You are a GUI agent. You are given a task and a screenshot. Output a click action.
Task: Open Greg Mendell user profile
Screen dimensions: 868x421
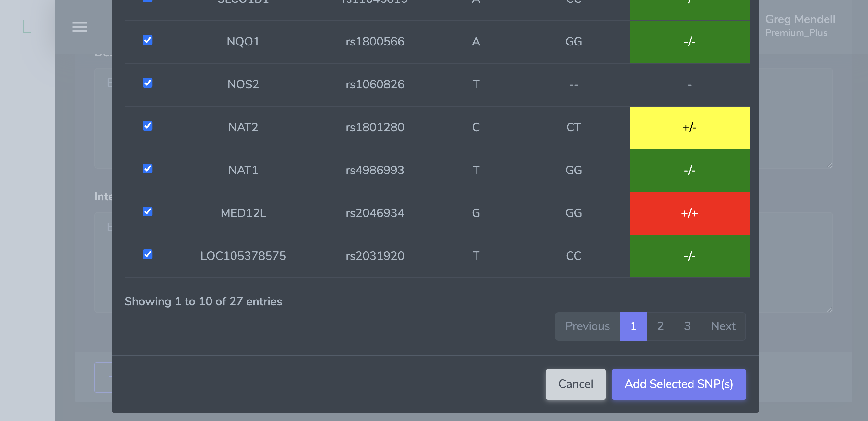pos(800,25)
